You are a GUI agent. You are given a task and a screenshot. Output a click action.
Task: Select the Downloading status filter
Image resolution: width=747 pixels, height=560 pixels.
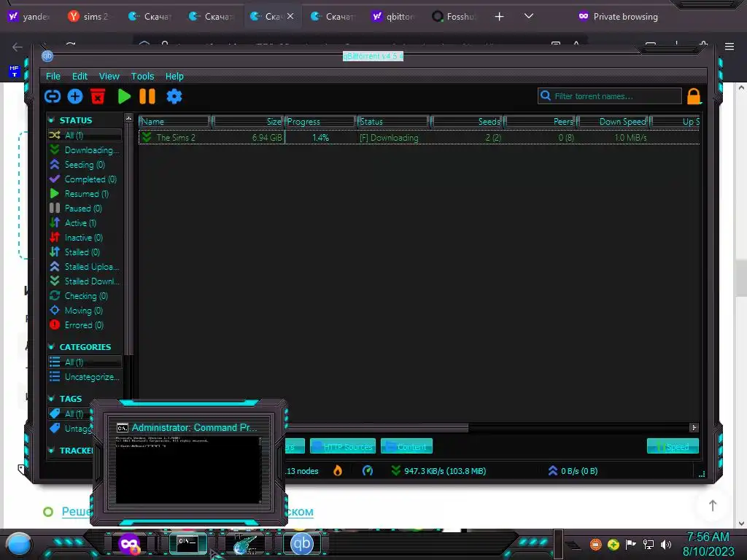[85, 150]
